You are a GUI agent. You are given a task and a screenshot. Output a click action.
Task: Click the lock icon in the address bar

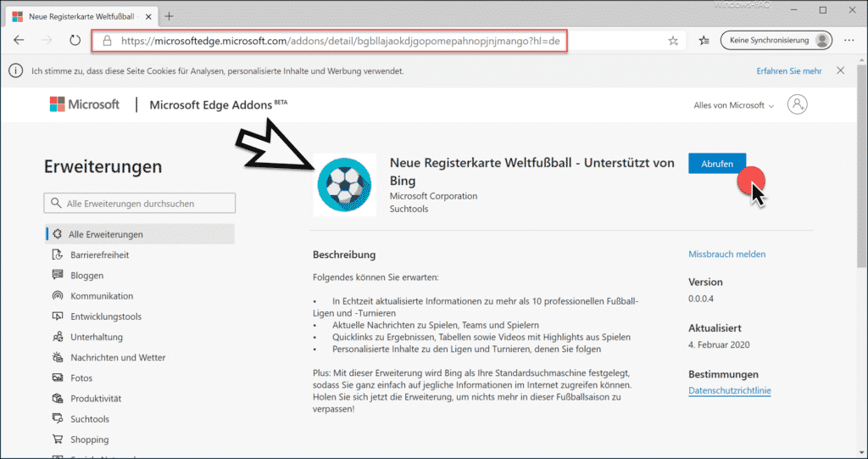point(108,41)
